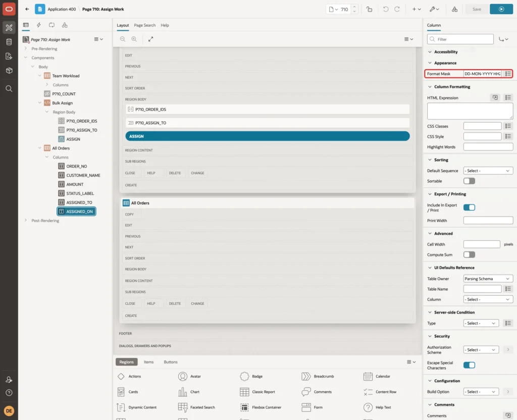The width and height of the screenshot is (517, 420).
Task: Click the zoom out magnifier icon
Action: coord(123,39)
